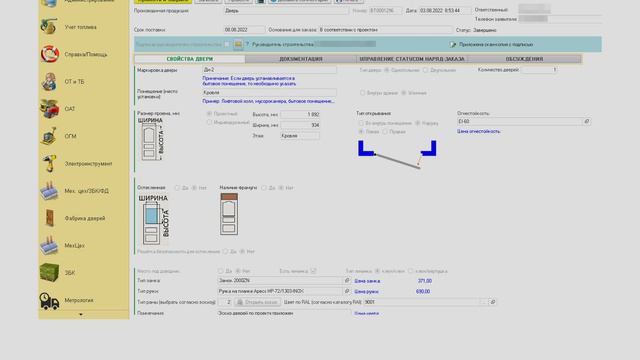
Task: Open the Цена замка link
Action: click(x=367, y=281)
